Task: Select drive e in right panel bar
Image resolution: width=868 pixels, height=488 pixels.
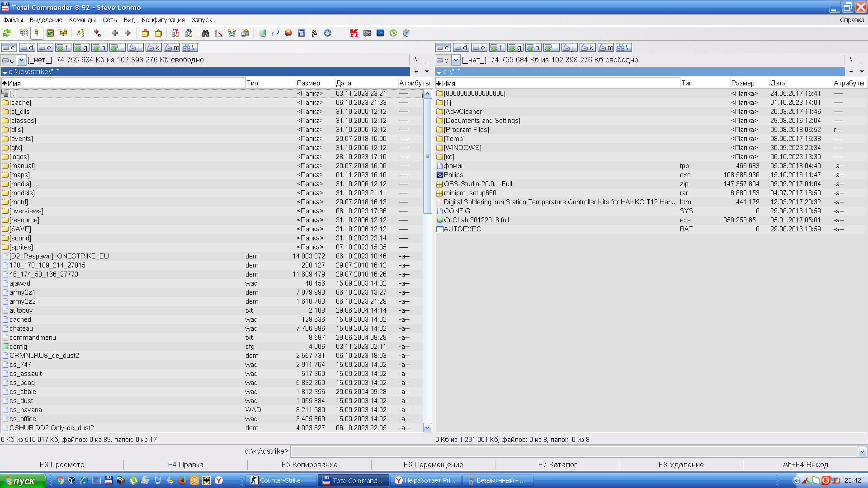Action: point(479,47)
